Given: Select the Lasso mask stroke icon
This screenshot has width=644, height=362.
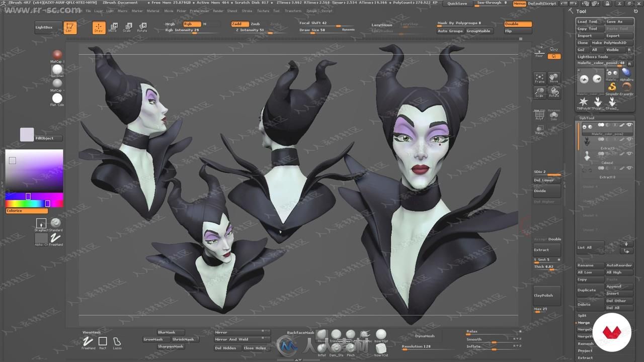Looking at the screenshot, I should coord(117,343).
